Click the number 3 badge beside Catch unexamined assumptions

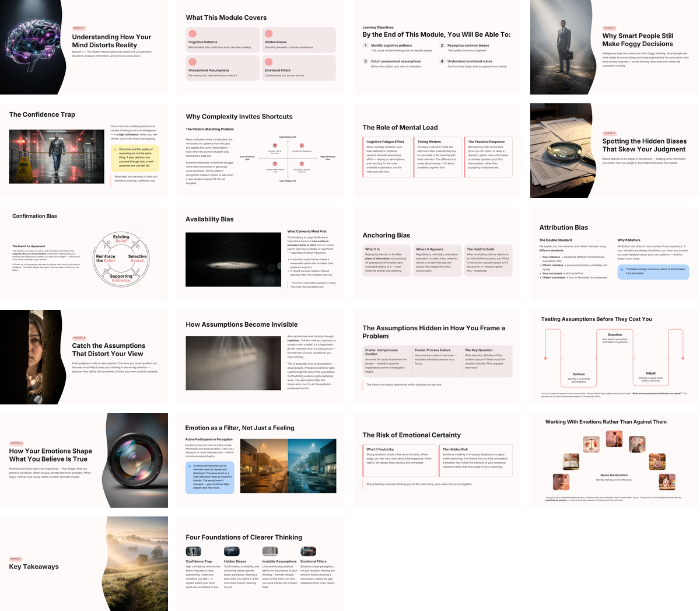coord(366,61)
